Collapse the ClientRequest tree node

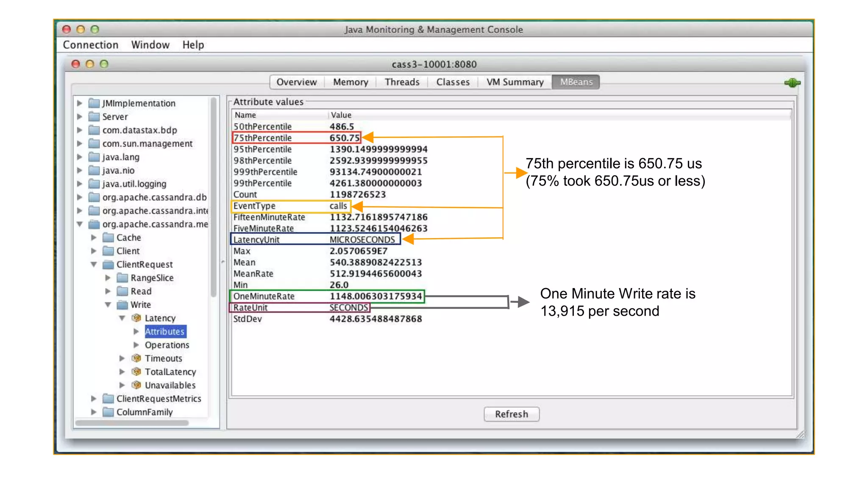coord(94,264)
